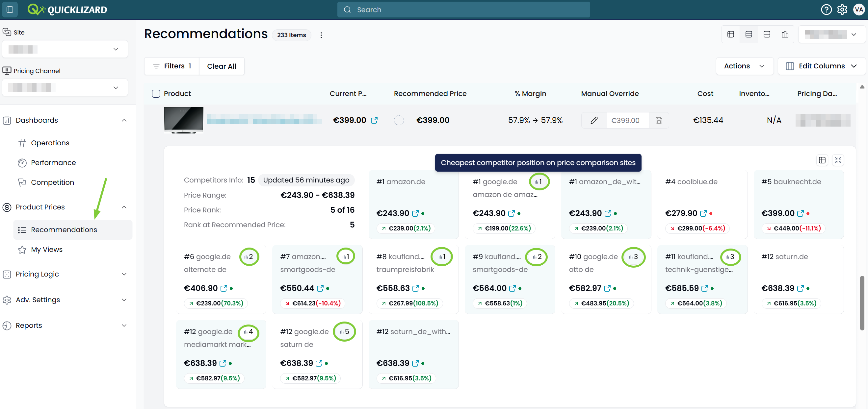
Task: Open the three-dot menu beside 233 Items
Action: [x=321, y=35]
